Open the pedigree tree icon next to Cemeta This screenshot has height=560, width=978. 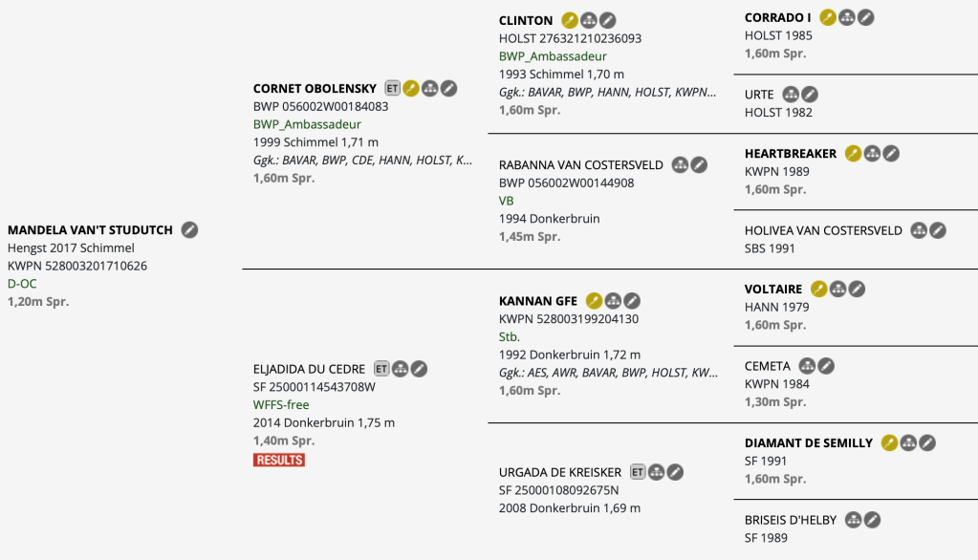pos(807,366)
